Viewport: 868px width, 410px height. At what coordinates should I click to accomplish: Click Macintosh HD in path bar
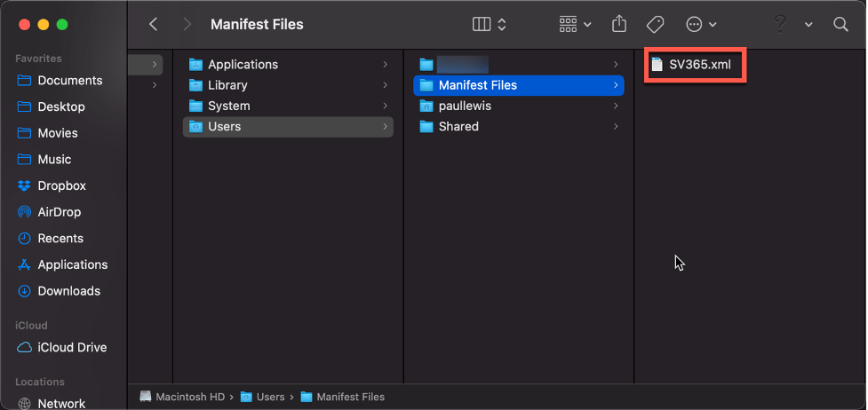[185, 397]
